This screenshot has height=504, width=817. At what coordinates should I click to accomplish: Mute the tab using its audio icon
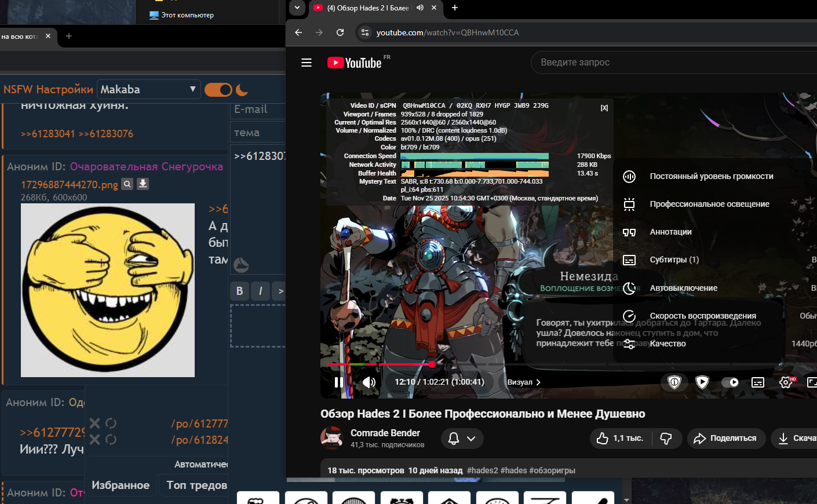[420, 8]
